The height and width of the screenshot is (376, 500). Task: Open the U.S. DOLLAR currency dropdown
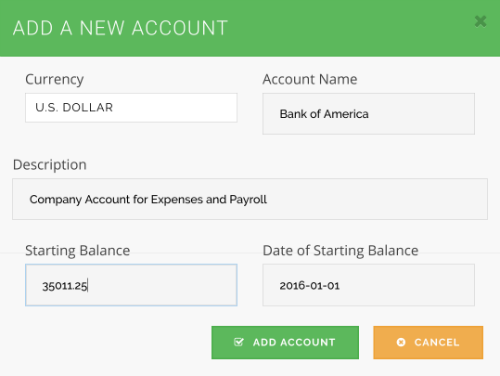pyautogui.click(x=131, y=108)
